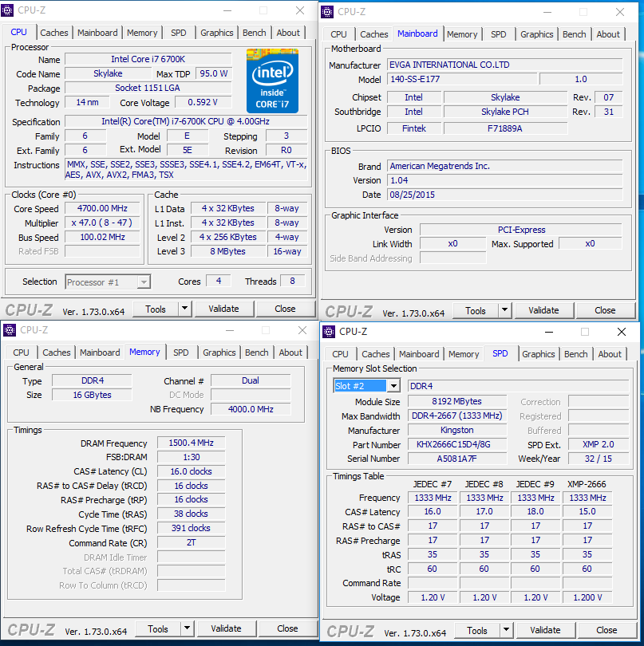Viewport: 644px width, 646px height.
Task: Click the CPU-Z app icon in the Mainboard window title bar
Action: point(327,12)
